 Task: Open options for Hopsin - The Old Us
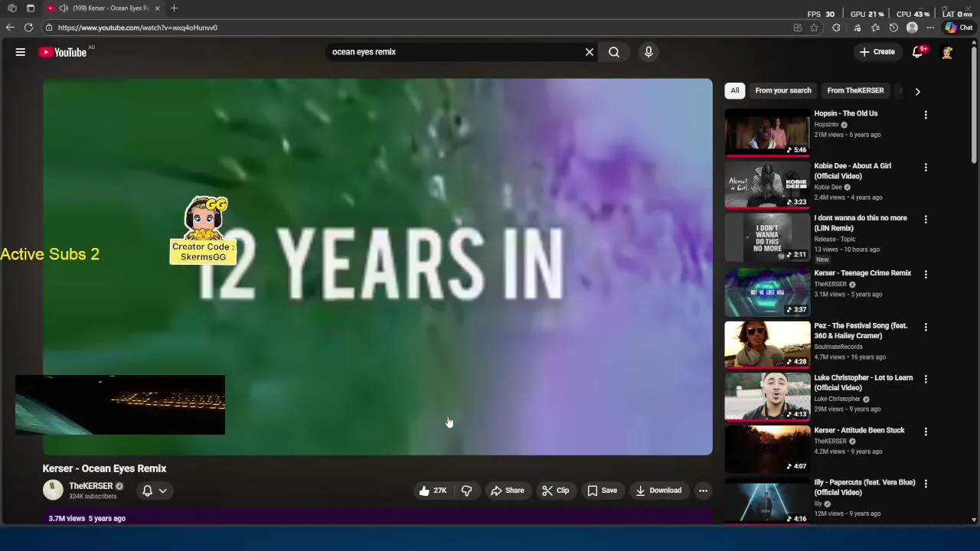coord(926,115)
